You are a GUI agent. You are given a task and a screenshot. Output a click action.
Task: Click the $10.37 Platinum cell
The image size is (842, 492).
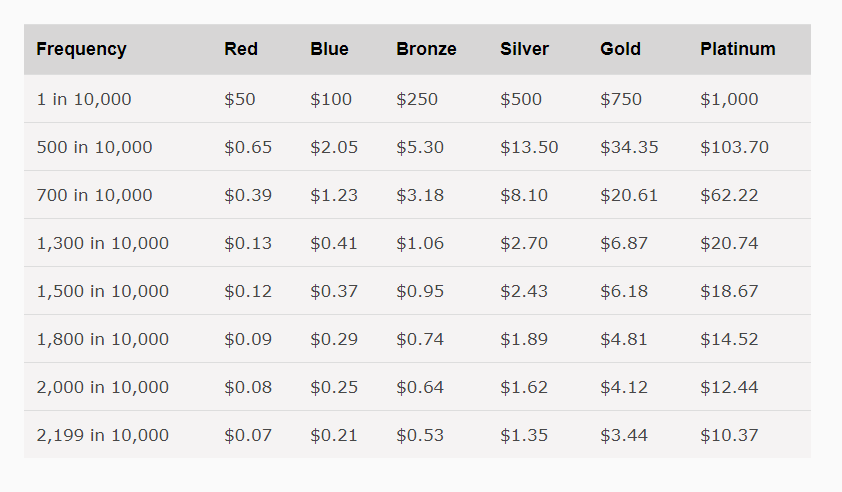point(729,436)
